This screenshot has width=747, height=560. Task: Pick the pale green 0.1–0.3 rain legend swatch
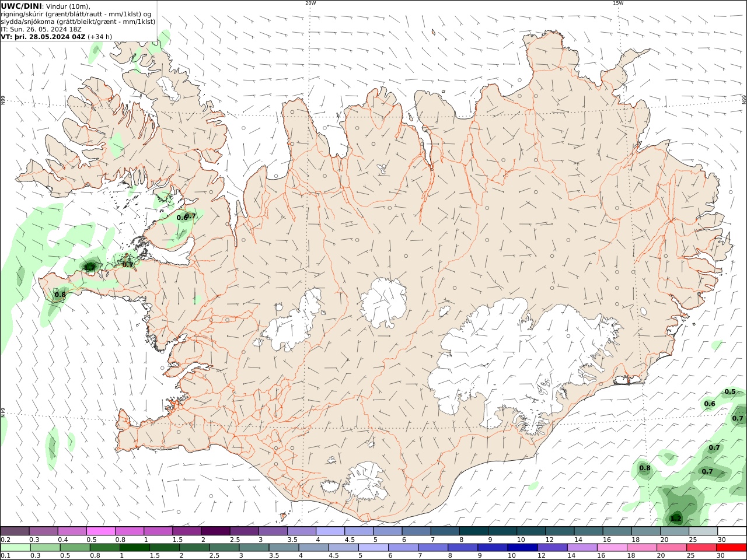coord(15,548)
